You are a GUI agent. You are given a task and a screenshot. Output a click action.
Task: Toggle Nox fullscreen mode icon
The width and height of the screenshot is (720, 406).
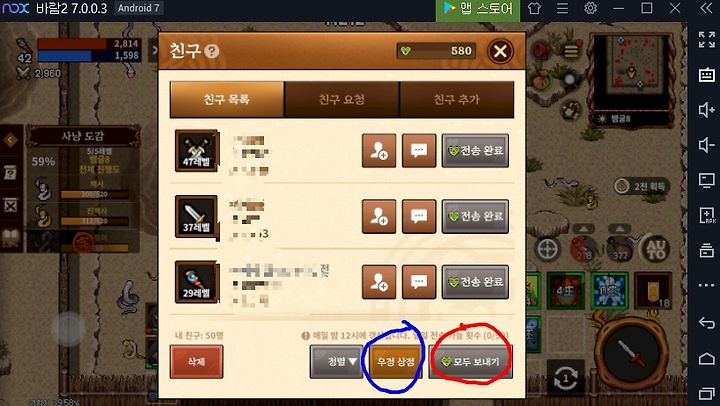706,39
